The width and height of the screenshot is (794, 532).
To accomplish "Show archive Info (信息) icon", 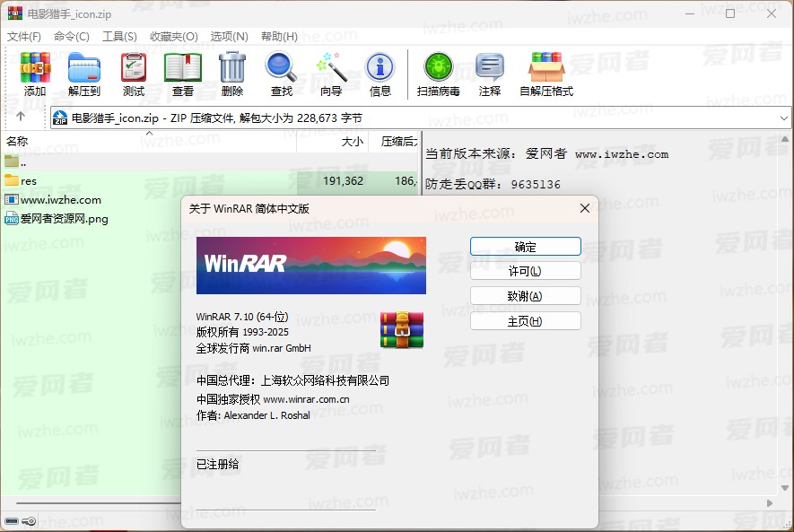I will (380, 67).
